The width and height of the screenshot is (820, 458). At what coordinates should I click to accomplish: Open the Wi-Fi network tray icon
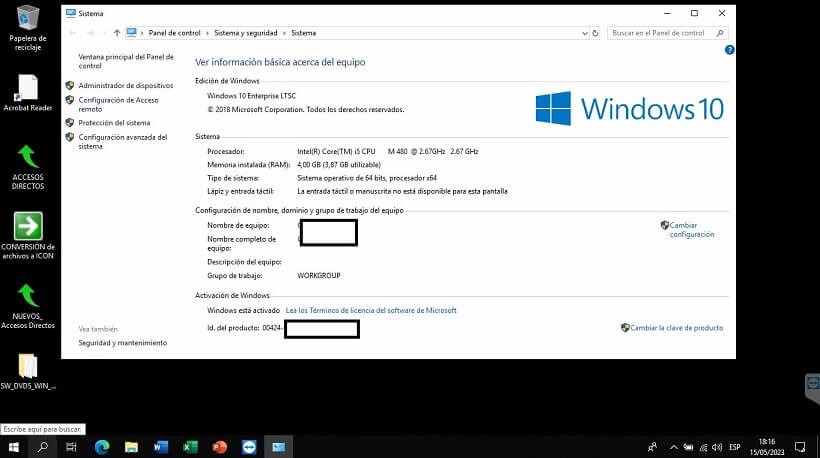703,447
